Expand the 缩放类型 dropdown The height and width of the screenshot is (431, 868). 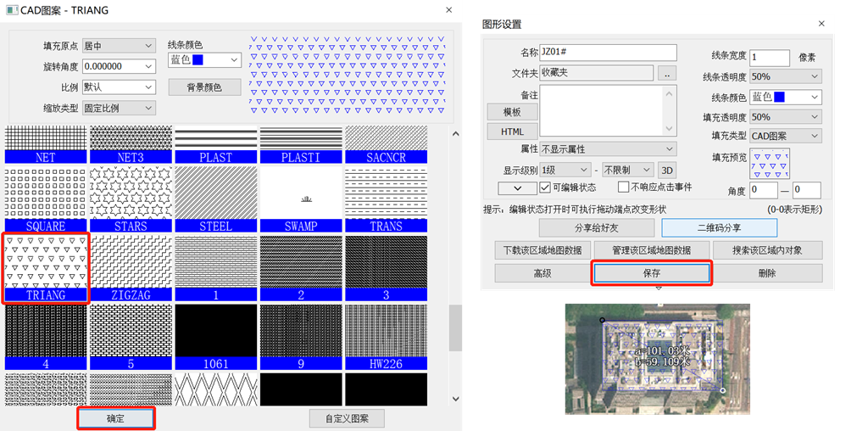(x=118, y=108)
